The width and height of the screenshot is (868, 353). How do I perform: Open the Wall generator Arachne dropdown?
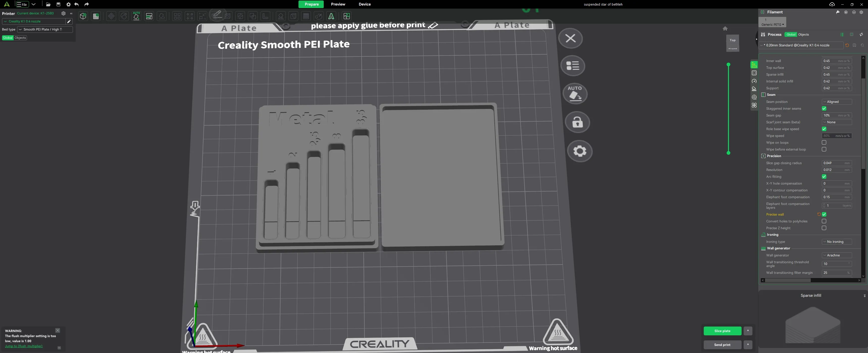pos(837,255)
